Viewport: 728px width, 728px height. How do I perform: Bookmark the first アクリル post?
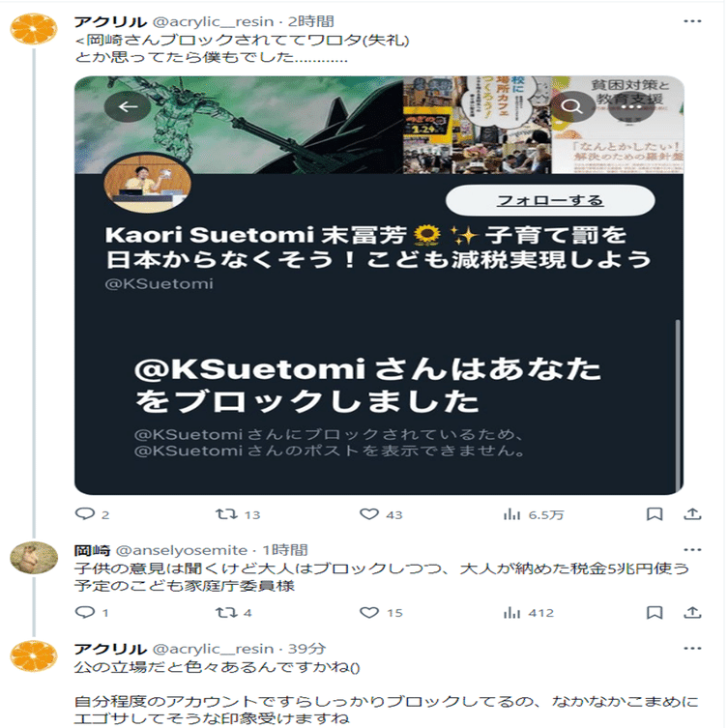coord(655,513)
